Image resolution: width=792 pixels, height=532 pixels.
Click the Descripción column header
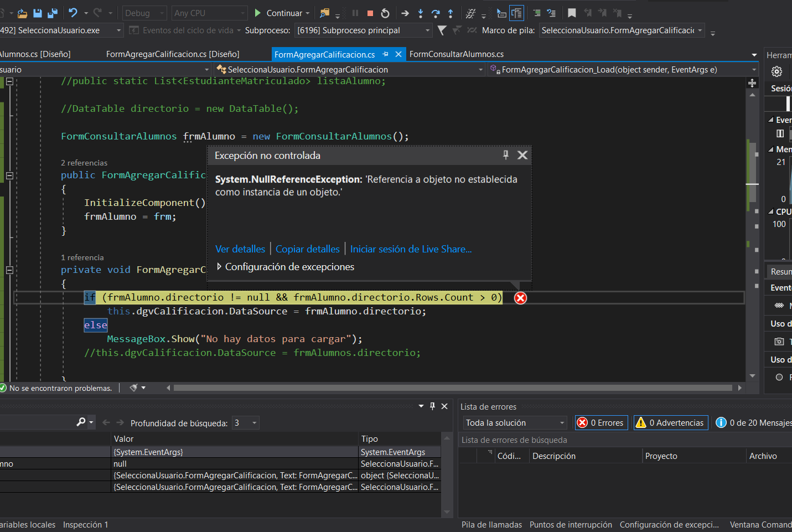[x=585, y=456]
